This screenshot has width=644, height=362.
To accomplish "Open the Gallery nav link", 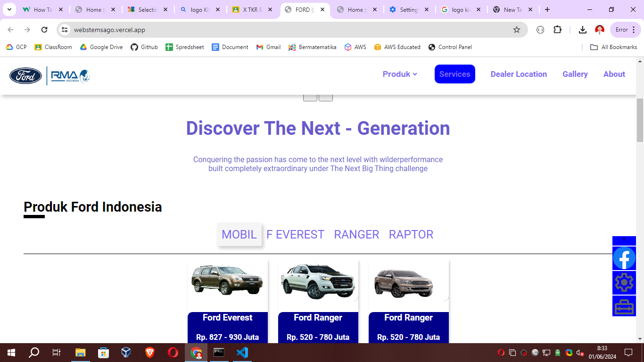I will click(575, 74).
